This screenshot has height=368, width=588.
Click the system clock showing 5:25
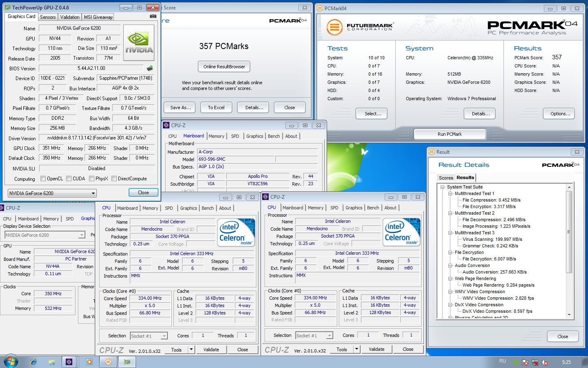[x=566, y=362]
